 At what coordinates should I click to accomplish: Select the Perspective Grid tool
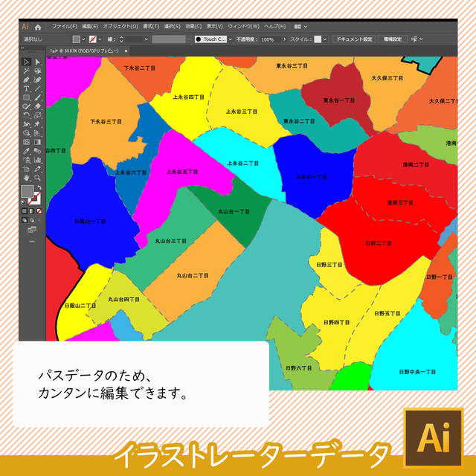tap(38, 133)
